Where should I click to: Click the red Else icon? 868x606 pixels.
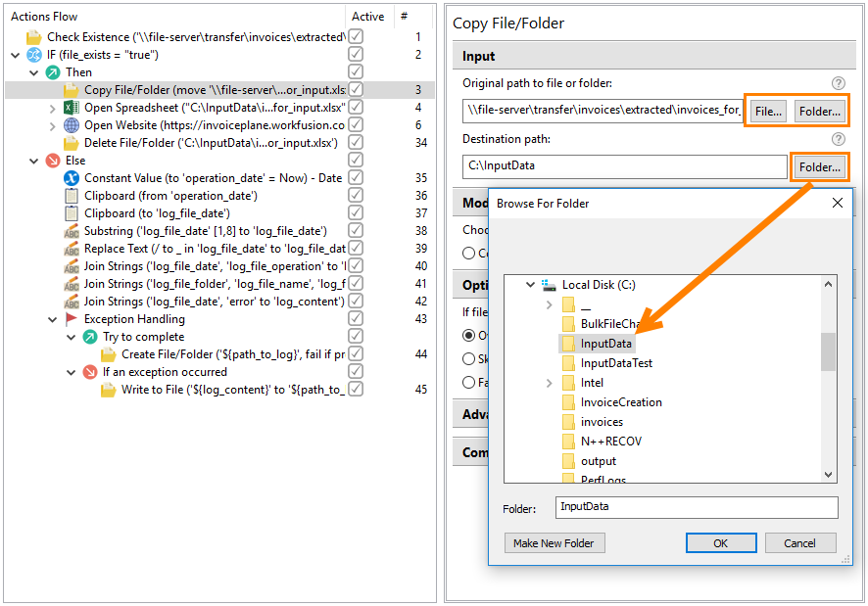53,161
